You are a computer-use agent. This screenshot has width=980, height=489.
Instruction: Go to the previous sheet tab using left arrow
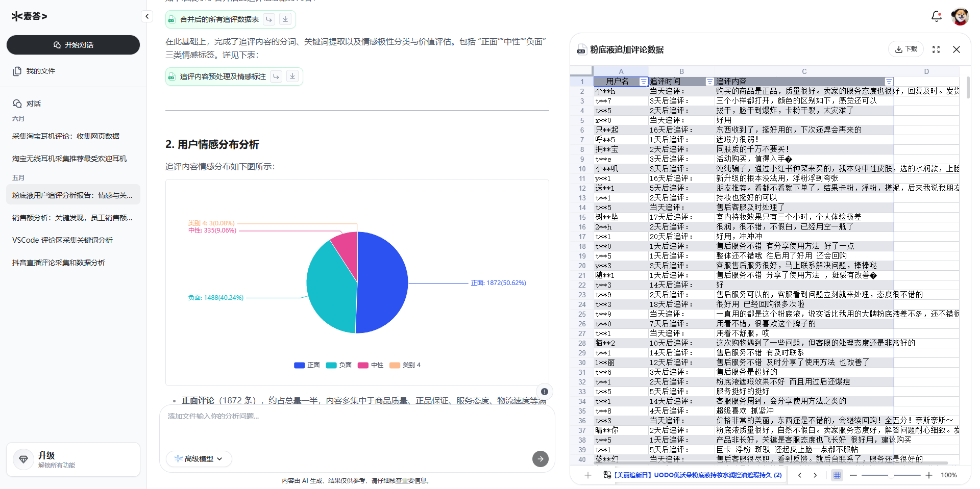(800, 475)
